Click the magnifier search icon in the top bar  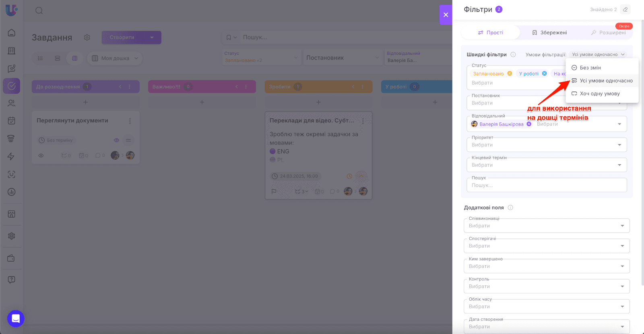point(39,10)
